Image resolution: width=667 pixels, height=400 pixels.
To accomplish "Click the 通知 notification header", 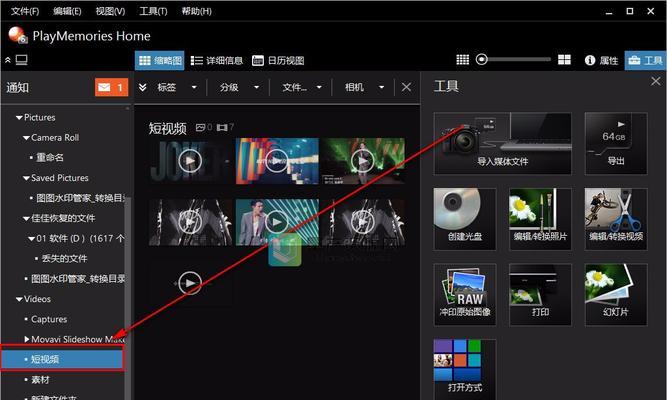I will coord(17,87).
